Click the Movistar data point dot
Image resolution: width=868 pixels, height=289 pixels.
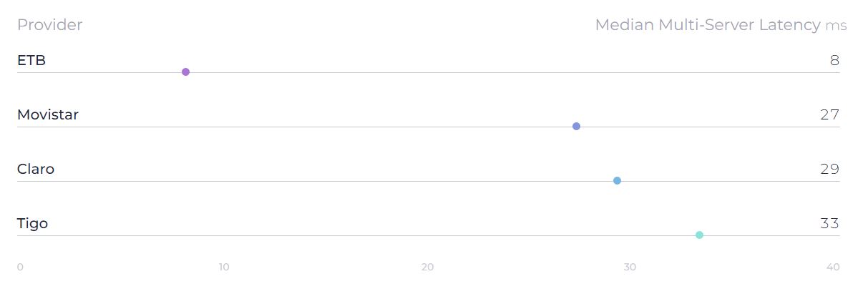coord(576,126)
